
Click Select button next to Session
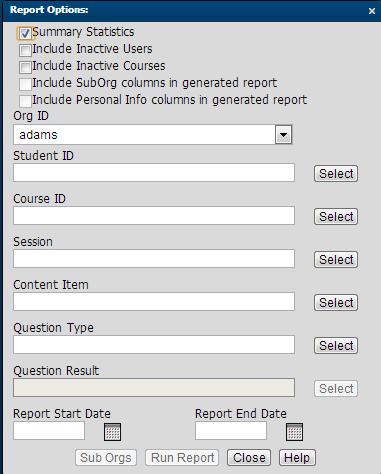click(336, 259)
